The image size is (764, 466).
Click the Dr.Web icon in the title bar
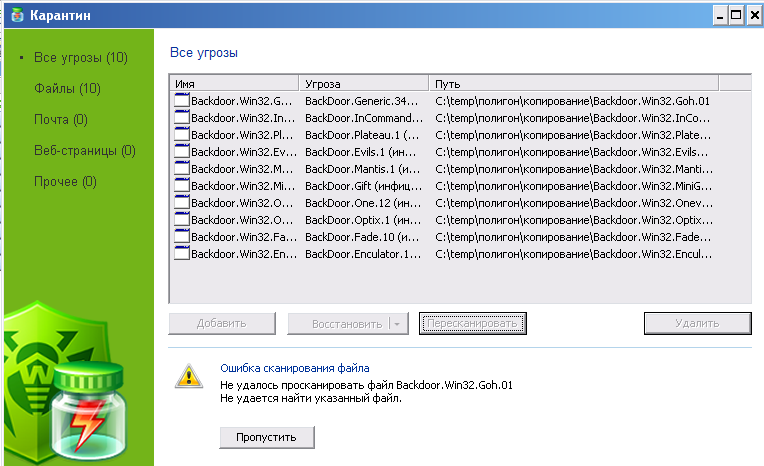15,15
